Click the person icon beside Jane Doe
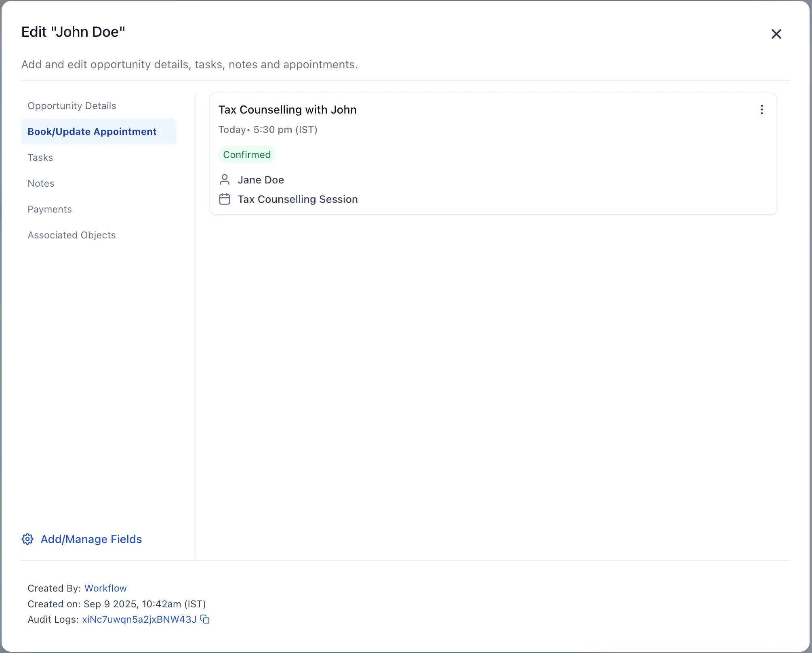The image size is (812, 653). click(x=225, y=179)
